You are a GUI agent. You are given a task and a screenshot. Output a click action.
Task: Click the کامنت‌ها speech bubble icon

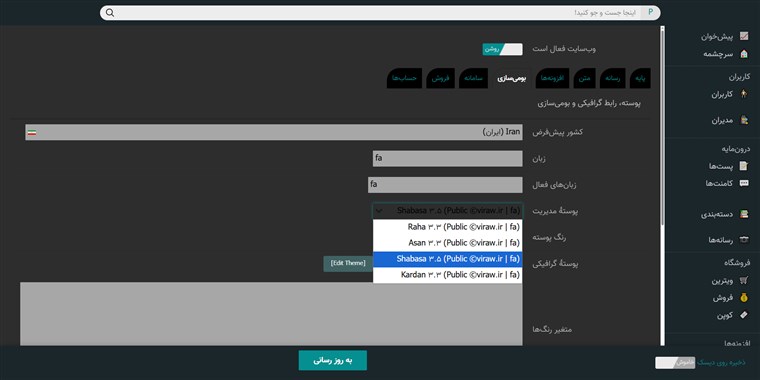(744, 183)
